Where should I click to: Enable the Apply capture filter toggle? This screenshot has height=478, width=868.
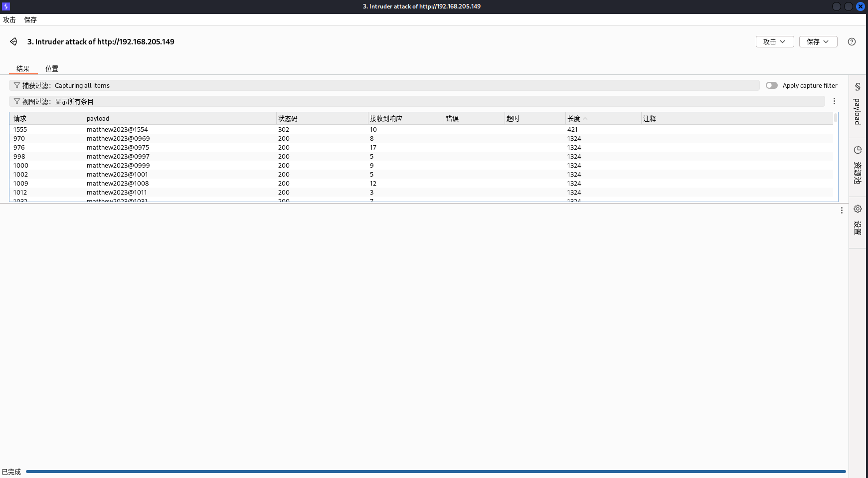click(x=771, y=85)
